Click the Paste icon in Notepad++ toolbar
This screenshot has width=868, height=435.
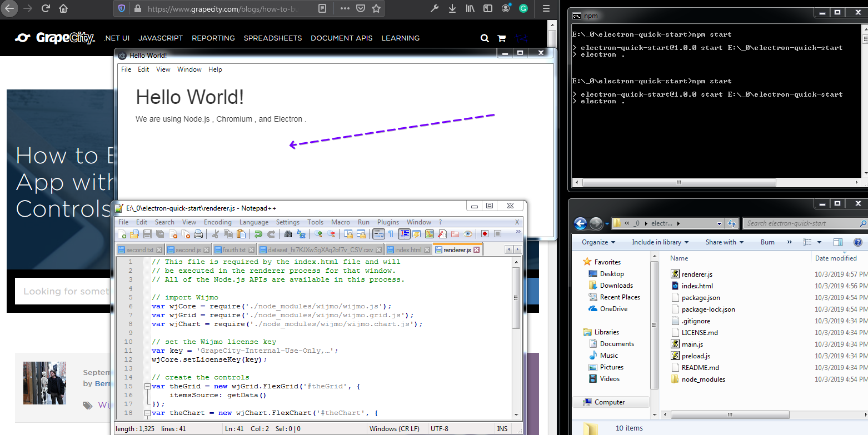(x=241, y=234)
